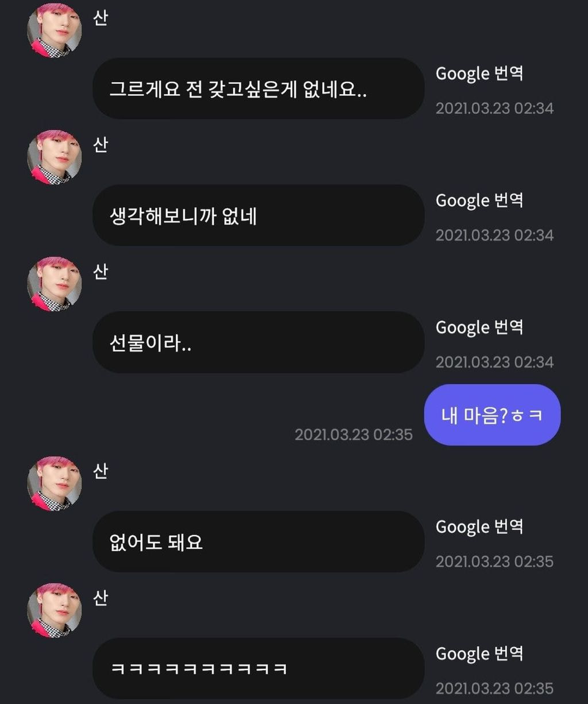Tap the avatar beside the '그르게요' message
588x704 pixels.
click(x=55, y=30)
